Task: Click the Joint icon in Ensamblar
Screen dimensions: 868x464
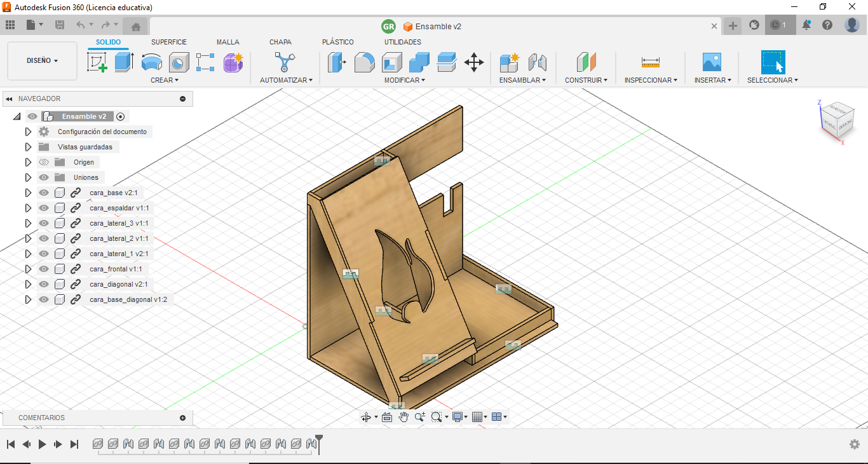Action: coord(538,62)
